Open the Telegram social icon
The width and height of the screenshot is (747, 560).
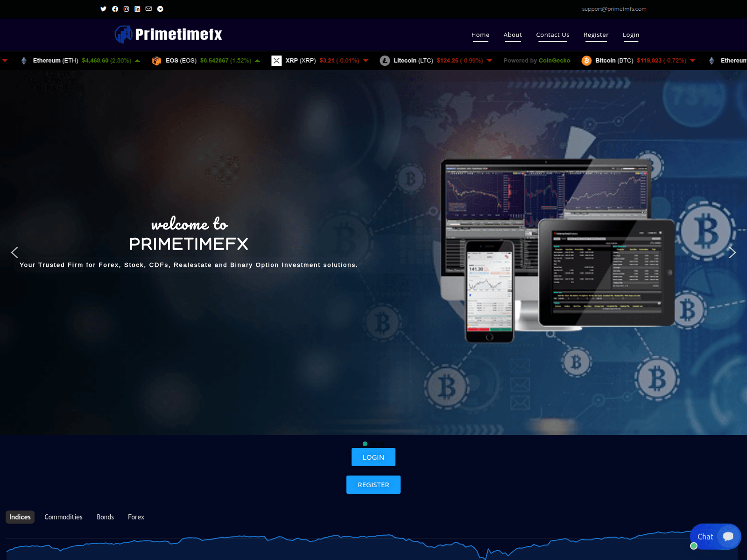160,9
